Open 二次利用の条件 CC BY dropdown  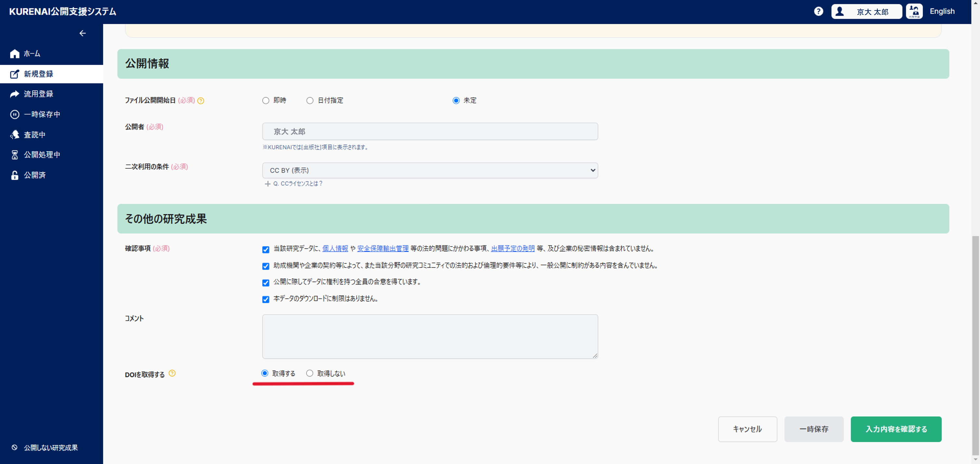[x=430, y=170]
